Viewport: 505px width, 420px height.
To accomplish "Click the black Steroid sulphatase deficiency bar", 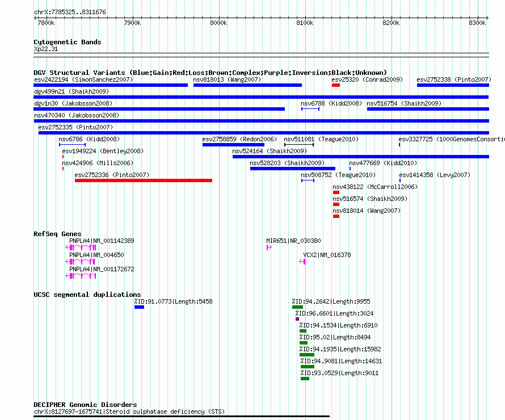I will (x=182, y=417).
